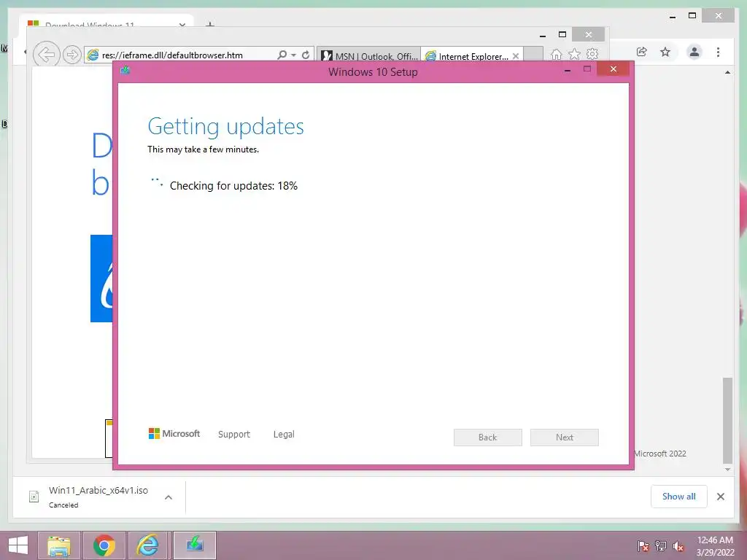Click the Internet Explorer back arrow
Viewport: 747px width, 560px height.
(46, 55)
